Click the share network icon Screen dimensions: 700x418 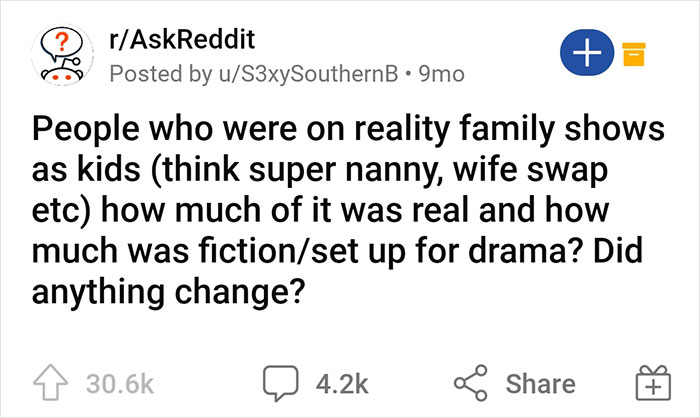(x=476, y=383)
